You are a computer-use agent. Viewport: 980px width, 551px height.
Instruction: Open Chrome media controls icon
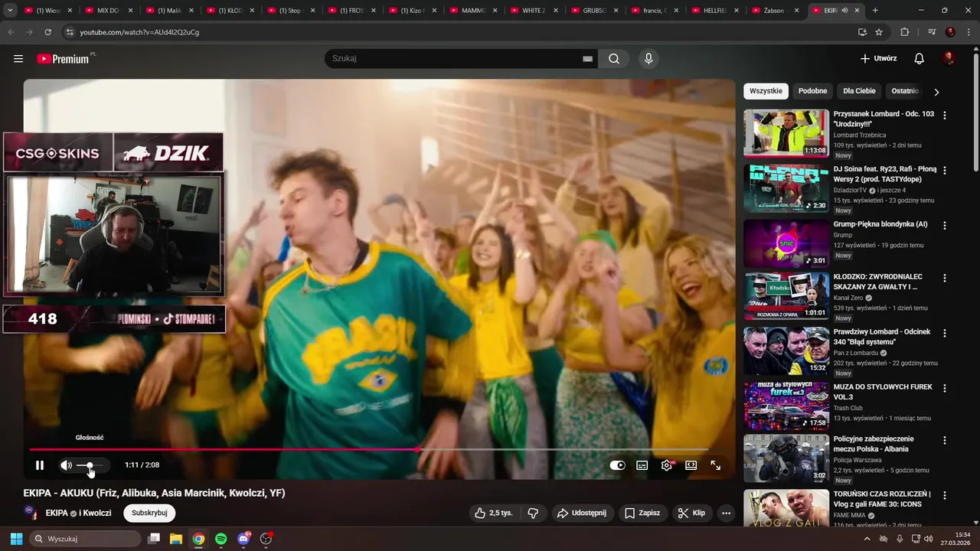tap(932, 32)
